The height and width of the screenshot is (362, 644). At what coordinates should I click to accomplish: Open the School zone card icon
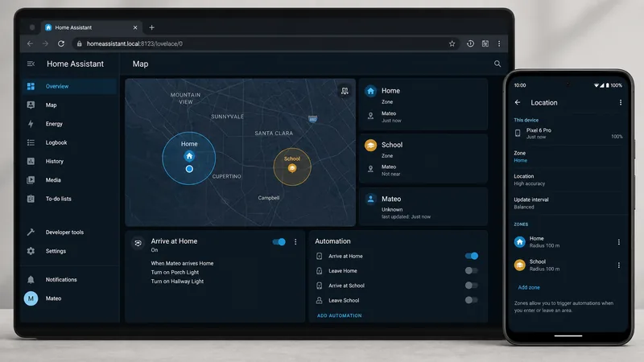pyautogui.click(x=370, y=146)
